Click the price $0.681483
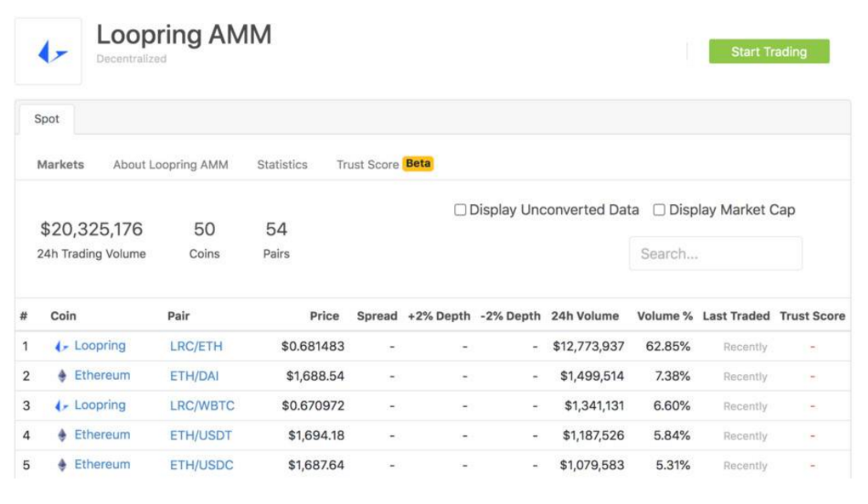868x504 pixels. click(313, 346)
